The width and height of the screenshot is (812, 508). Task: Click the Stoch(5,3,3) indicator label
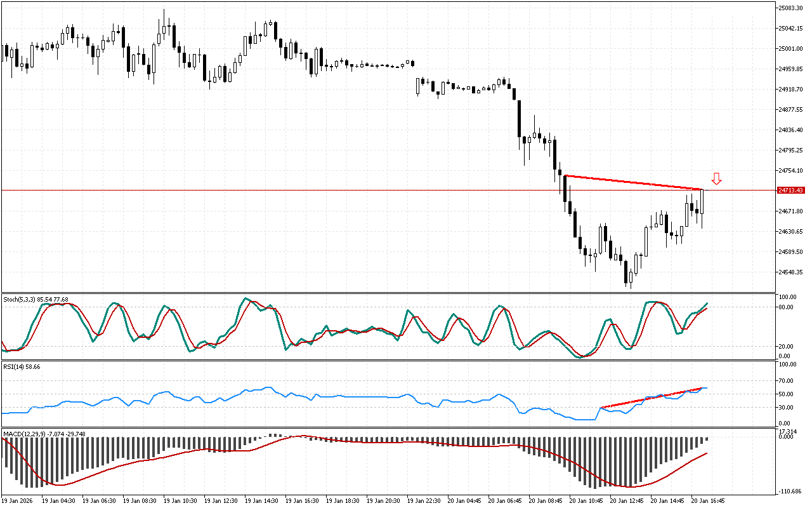click(x=36, y=299)
